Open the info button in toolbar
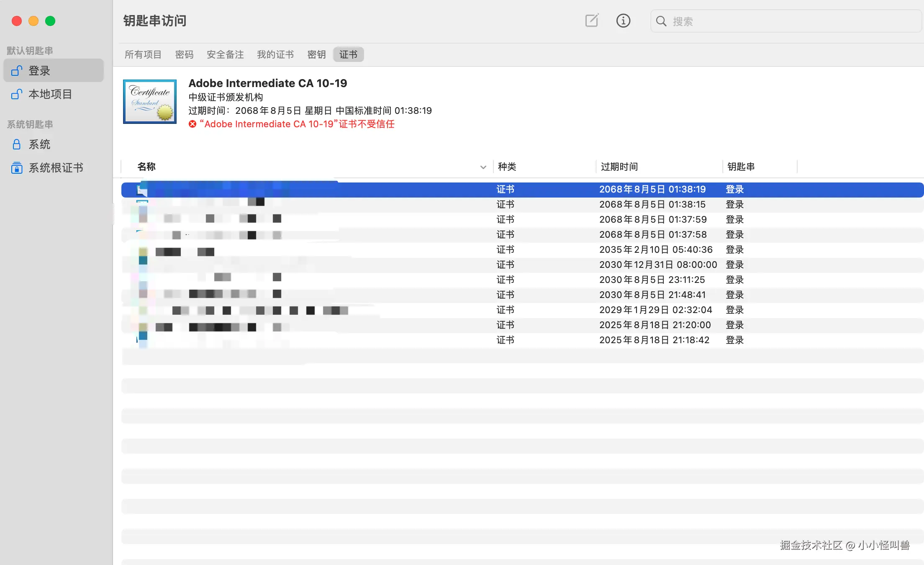 click(623, 21)
